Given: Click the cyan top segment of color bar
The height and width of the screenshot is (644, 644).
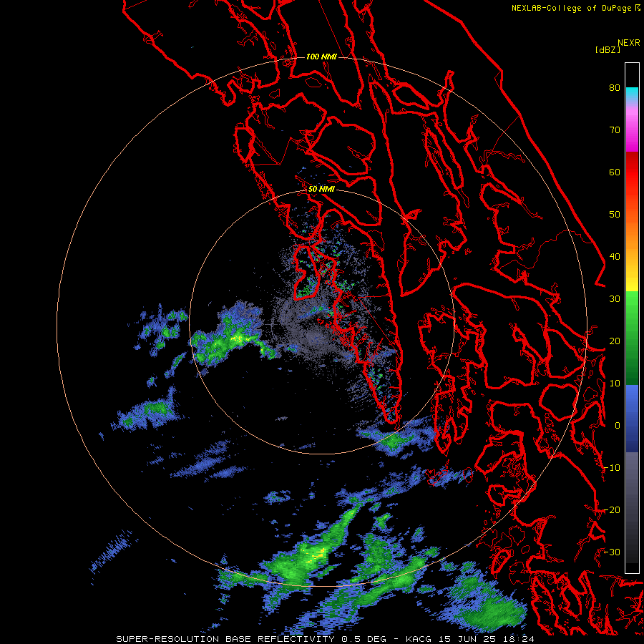Looking at the screenshot, I should click(x=632, y=94).
